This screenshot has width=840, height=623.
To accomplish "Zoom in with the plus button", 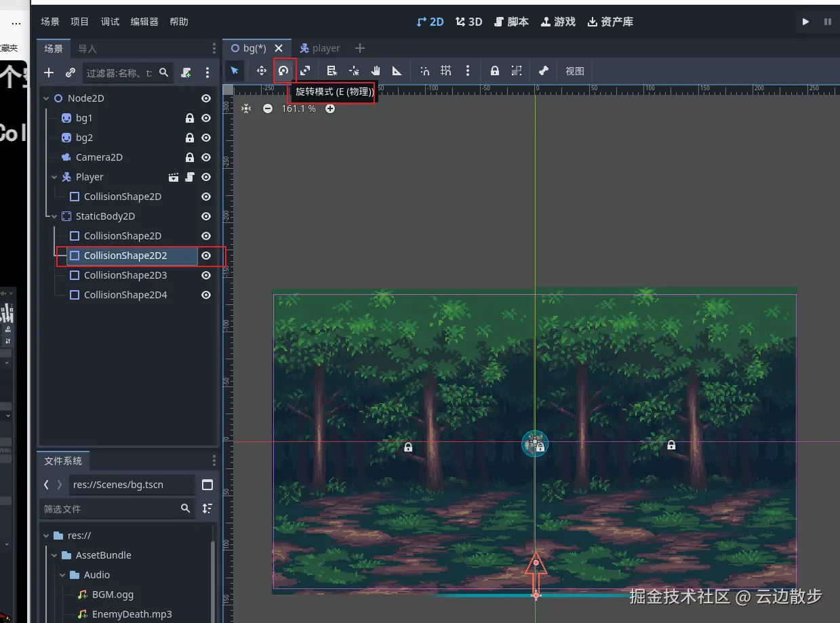I will tap(330, 108).
